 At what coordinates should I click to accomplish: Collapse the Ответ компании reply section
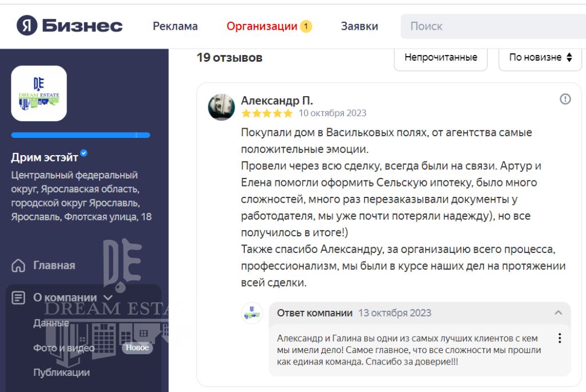(x=559, y=313)
